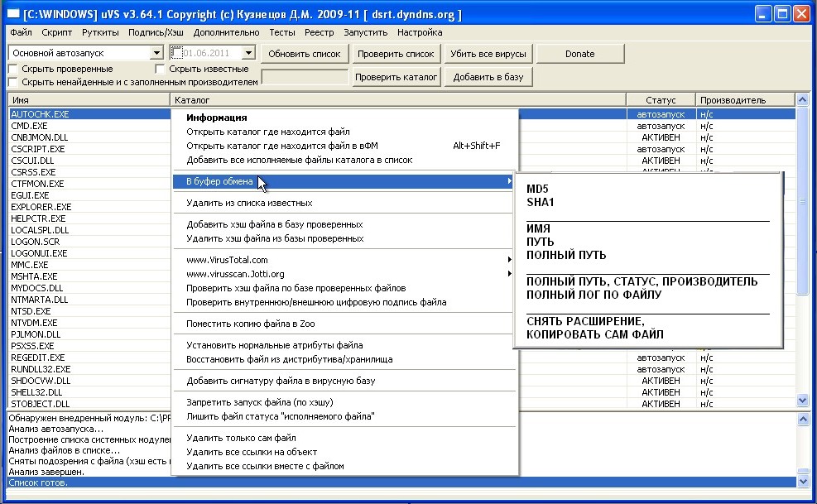This screenshot has width=817, height=504.
Task: Open the 'Основной автозапуск' dropdown
Action: point(157,53)
